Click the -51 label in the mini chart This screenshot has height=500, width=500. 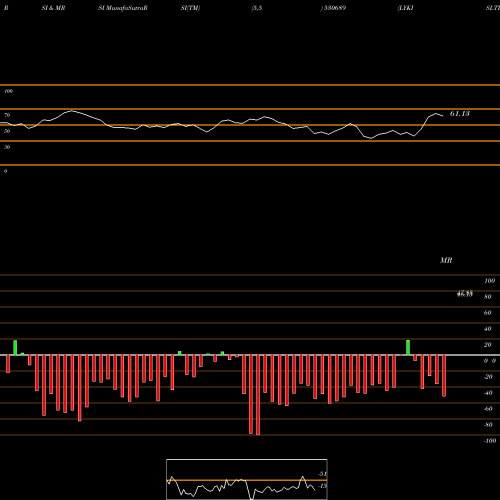point(322,474)
